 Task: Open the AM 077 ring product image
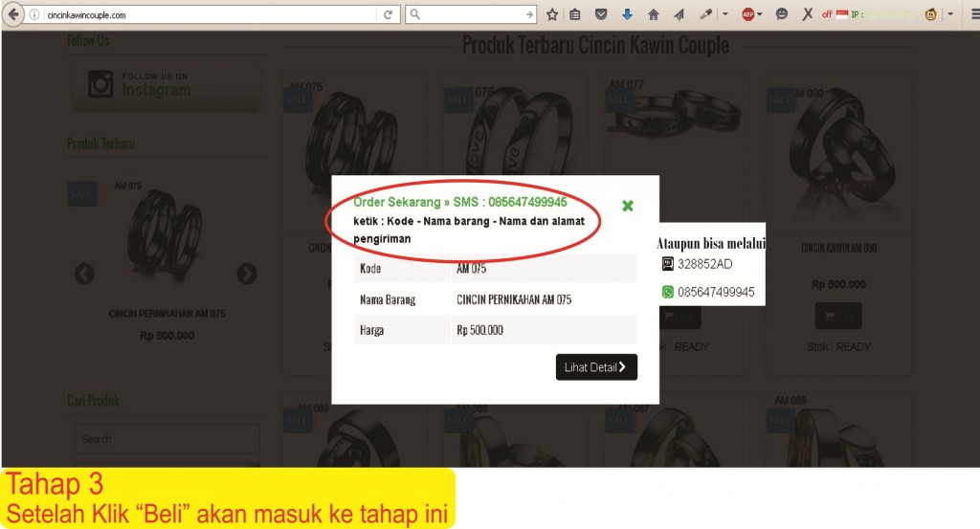[x=677, y=113]
